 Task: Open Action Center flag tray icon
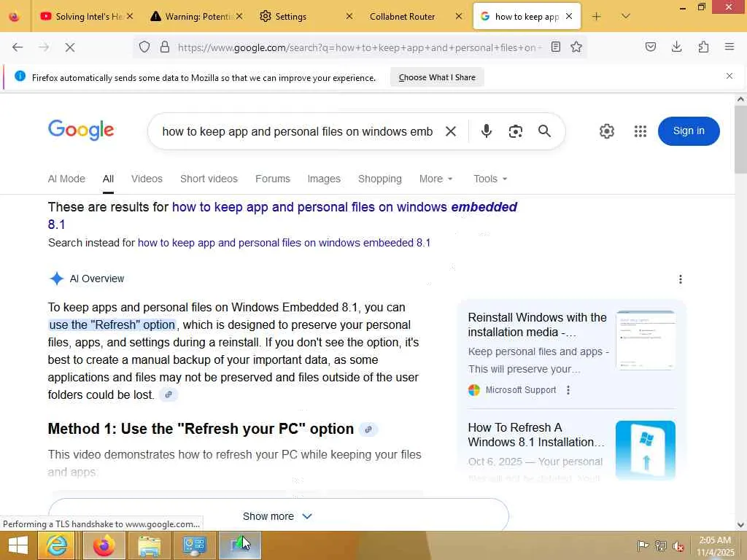pos(643,546)
